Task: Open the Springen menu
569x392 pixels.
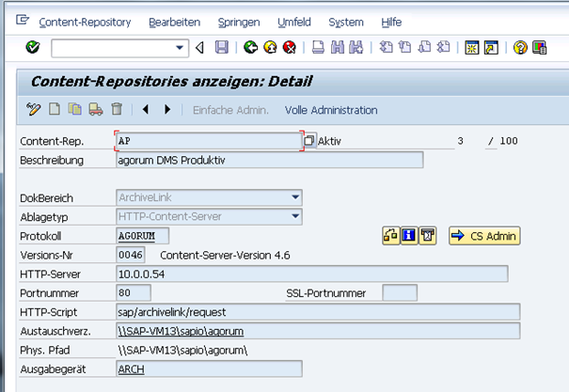Action: (239, 23)
